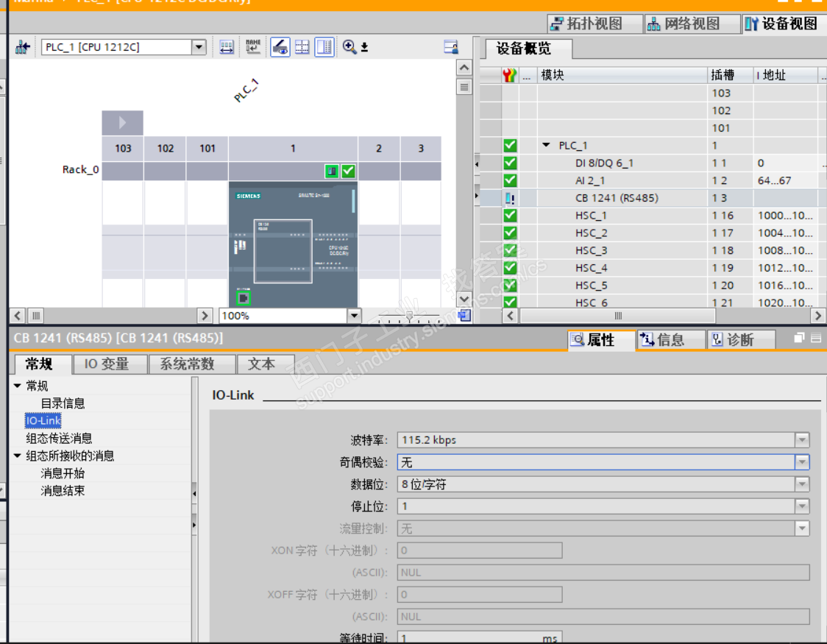Screen dimensions: 827x644
Task: Click the green check status of the AI 2_1 row
Action: (510, 180)
